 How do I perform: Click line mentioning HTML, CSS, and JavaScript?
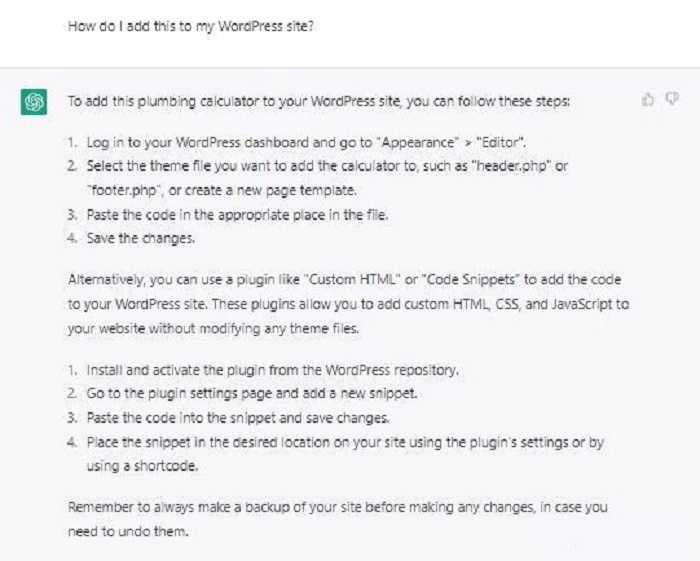(348, 304)
